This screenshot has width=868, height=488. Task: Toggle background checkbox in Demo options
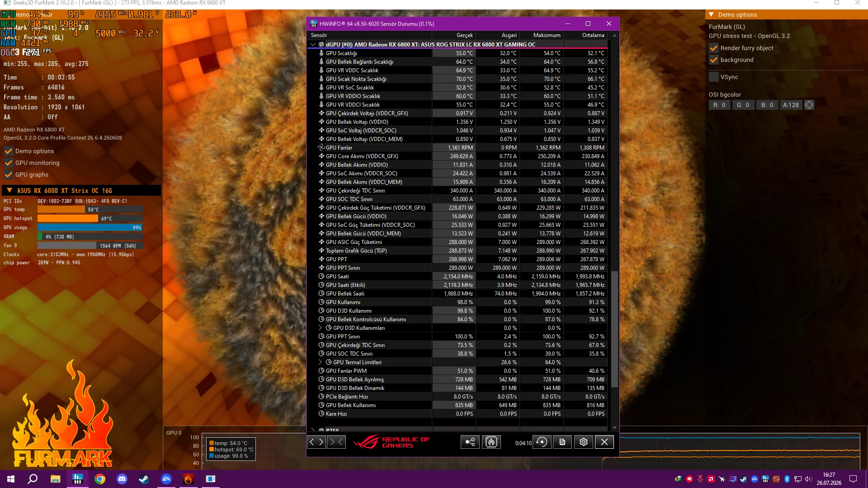click(714, 60)
